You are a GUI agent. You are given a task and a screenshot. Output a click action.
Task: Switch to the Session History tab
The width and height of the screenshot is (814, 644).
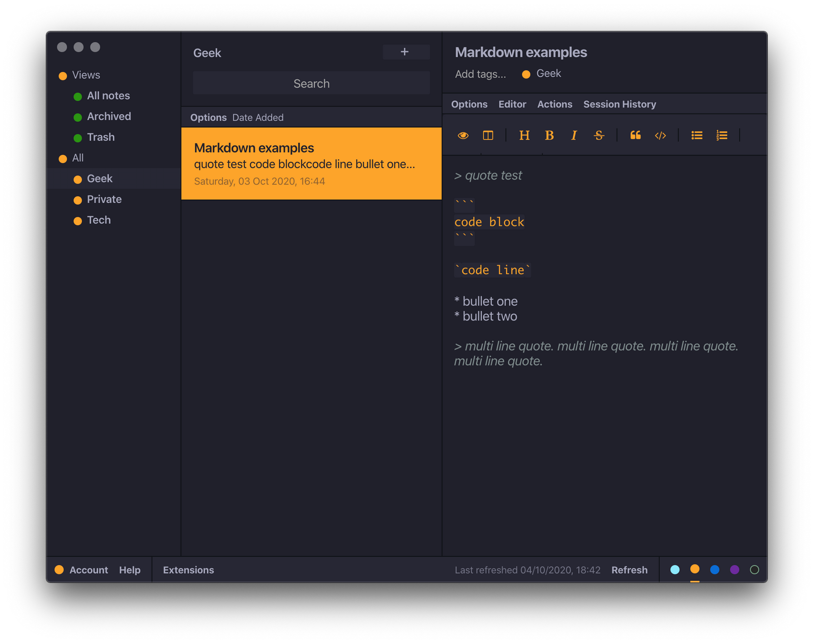(619, 104)
